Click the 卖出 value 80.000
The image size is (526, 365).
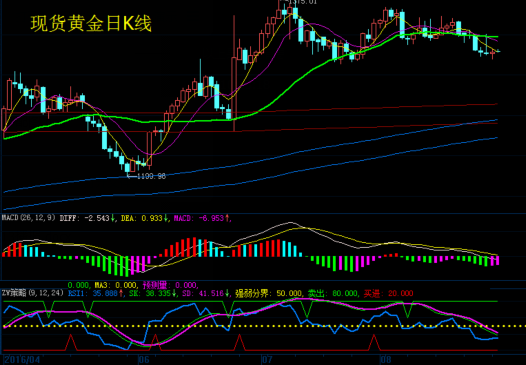(x=345, y=294)
